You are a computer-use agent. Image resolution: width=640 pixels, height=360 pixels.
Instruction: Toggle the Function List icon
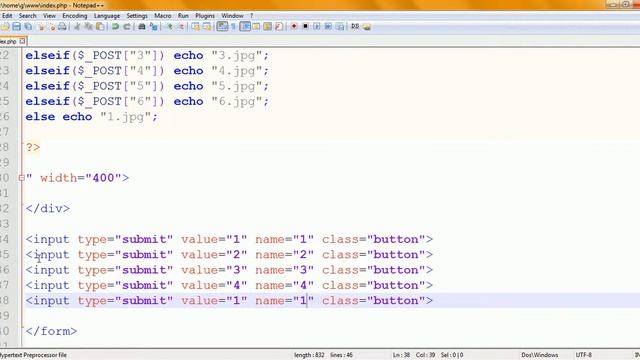279,27
